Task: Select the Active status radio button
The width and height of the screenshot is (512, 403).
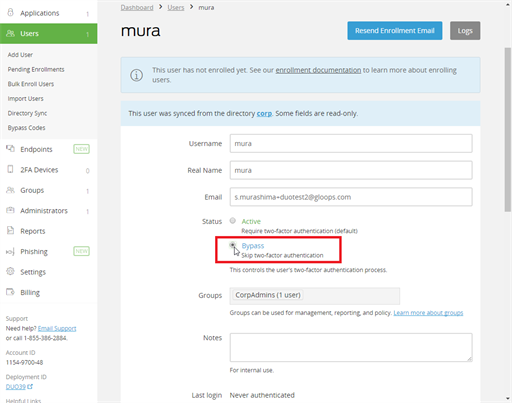Action: (233, 220)
